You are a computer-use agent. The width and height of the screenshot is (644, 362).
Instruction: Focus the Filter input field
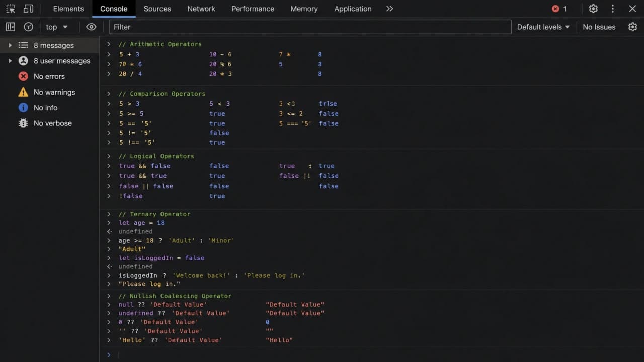[310, 27]
